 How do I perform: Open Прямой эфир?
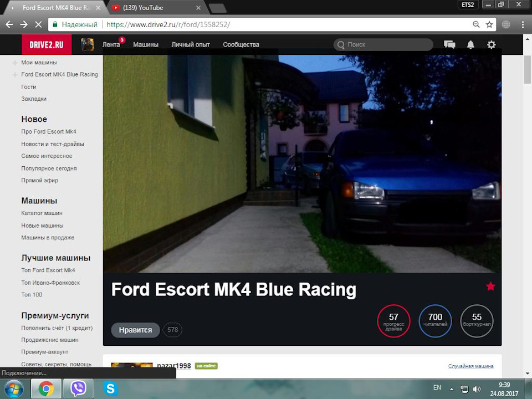[x=40, y=180]
